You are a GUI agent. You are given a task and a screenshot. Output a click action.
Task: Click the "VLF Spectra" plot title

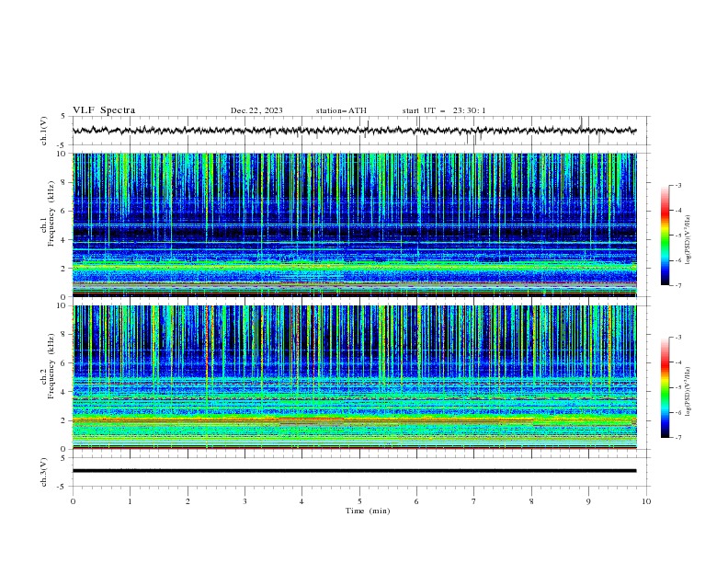click(104, 110)
